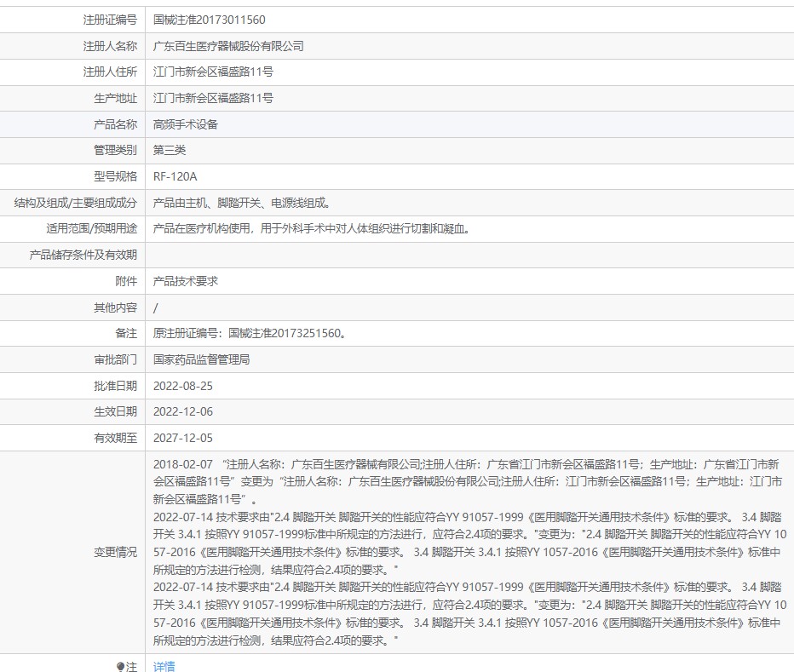Select the address value in the 注册人住所 row
The image size is (794, 672).
[213, 72]
